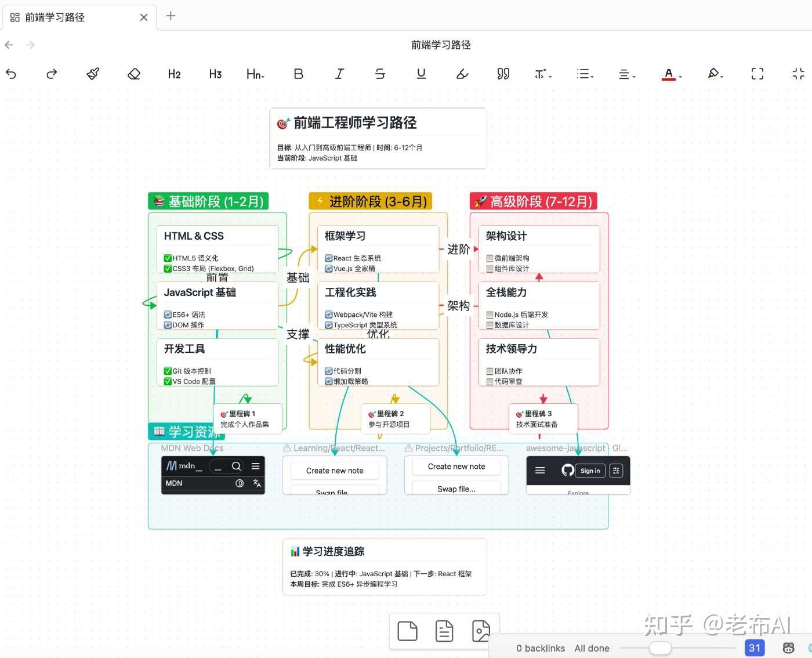Open a new tab with plus button

pos(171,16)
